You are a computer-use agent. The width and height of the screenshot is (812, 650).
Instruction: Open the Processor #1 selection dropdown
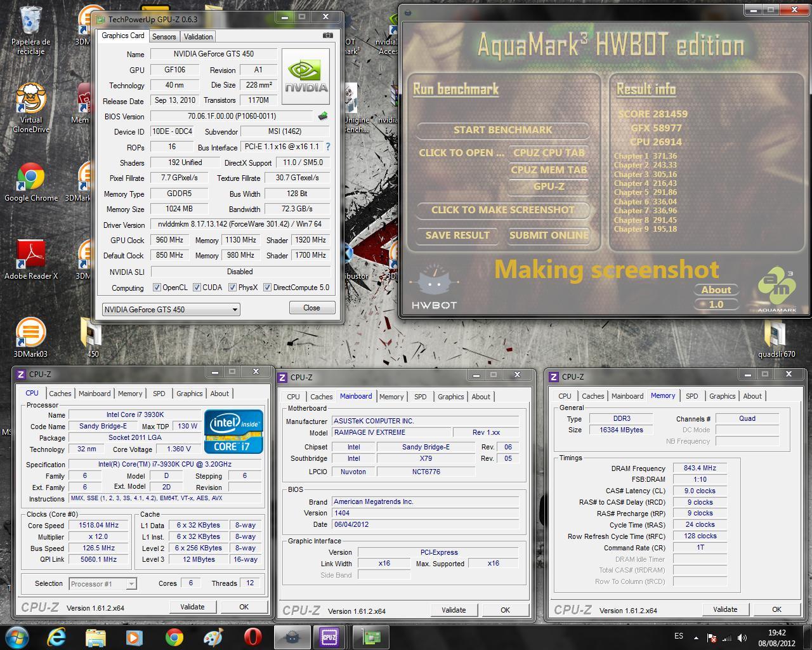pyautogui.click(x=103, y=584)
